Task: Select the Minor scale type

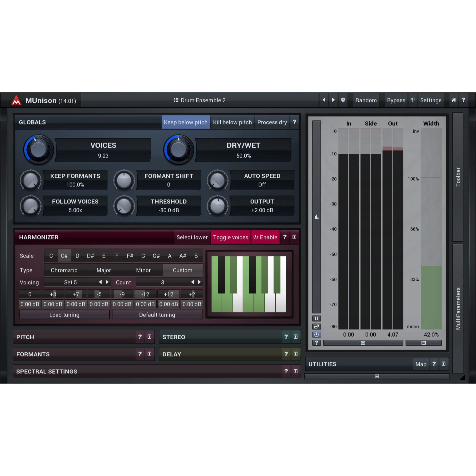Action: pos(143,270)
